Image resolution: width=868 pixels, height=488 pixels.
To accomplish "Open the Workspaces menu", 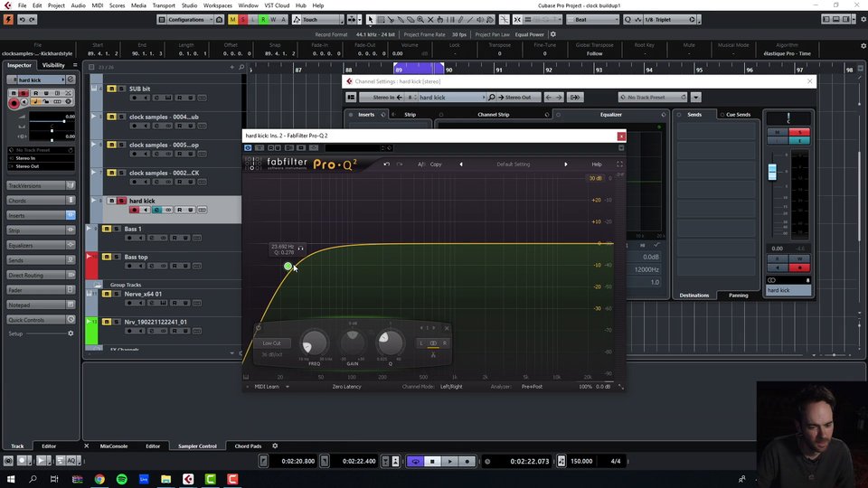I will pyautogui.click(x=218, y=5).
